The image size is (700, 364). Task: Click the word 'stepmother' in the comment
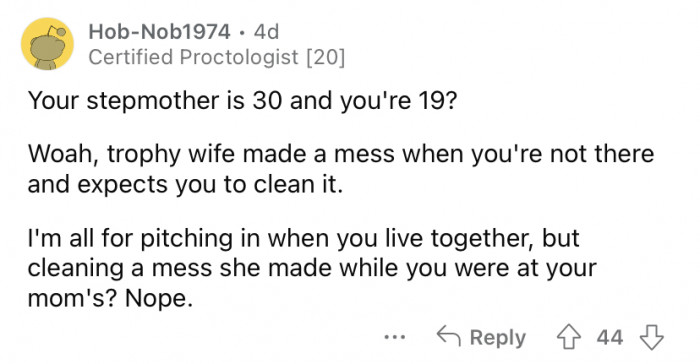click(153, 102)
